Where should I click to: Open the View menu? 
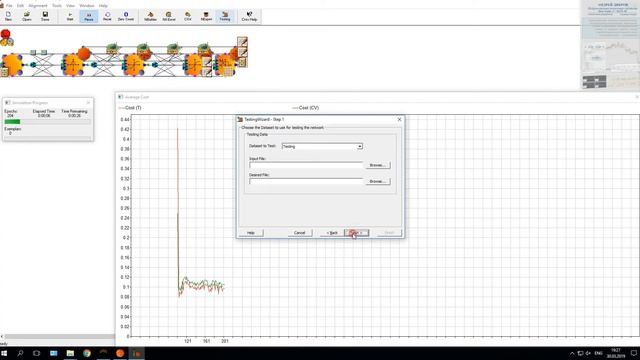(71, 6)
